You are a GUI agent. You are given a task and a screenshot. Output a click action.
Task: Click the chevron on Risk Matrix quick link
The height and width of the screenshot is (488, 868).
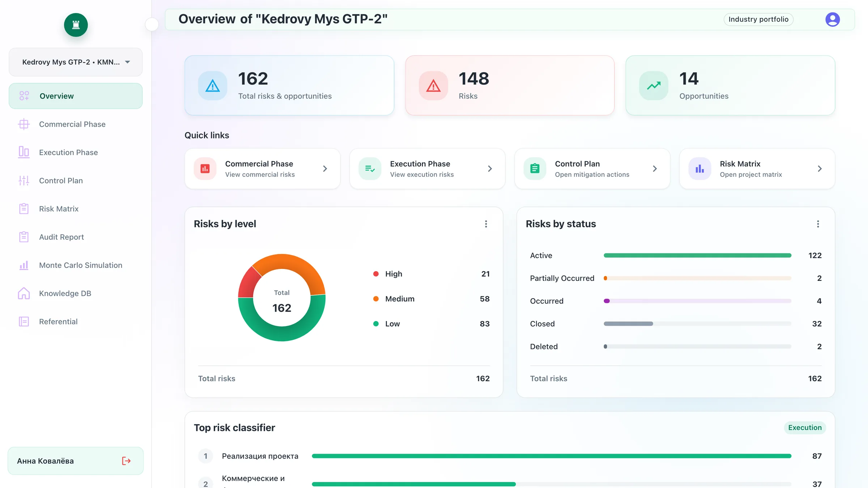(x=820, y=169)
